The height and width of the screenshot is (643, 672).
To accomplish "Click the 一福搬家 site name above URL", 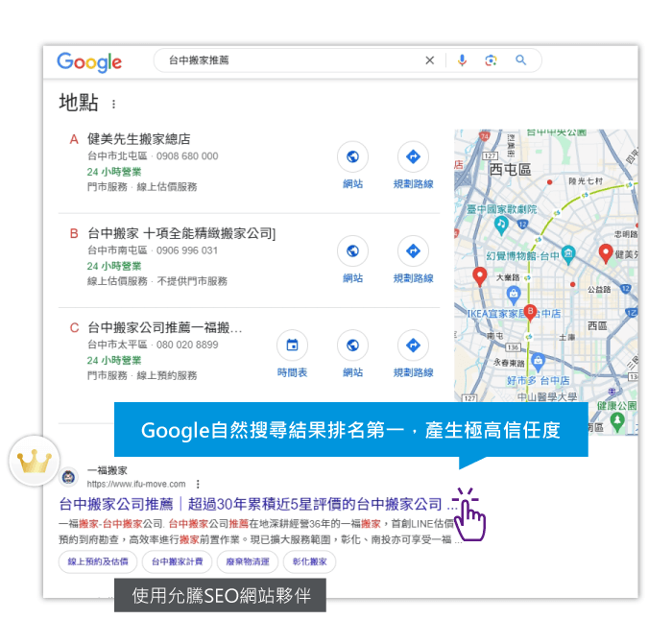I will 108,470.
